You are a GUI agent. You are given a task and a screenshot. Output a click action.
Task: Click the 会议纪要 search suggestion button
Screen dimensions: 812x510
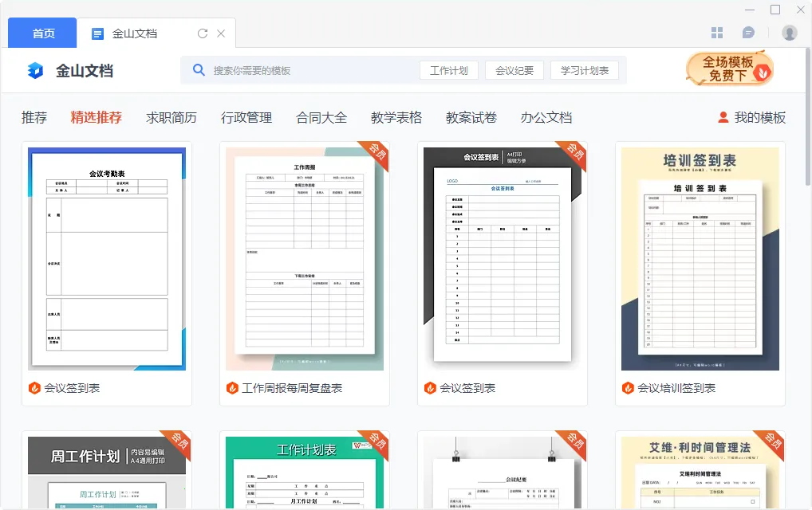coord(514,70)
